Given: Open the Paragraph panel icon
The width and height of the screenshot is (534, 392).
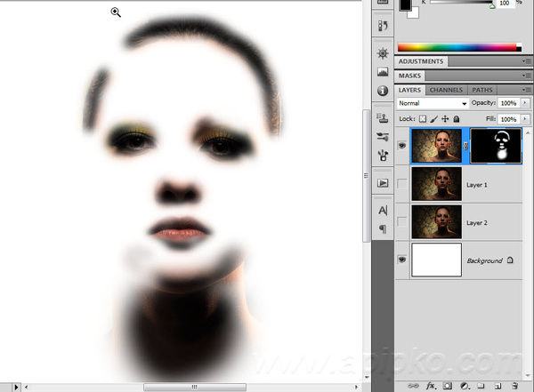Looking at the screenshot, I should pyautogui.click(x=383, y=229).
